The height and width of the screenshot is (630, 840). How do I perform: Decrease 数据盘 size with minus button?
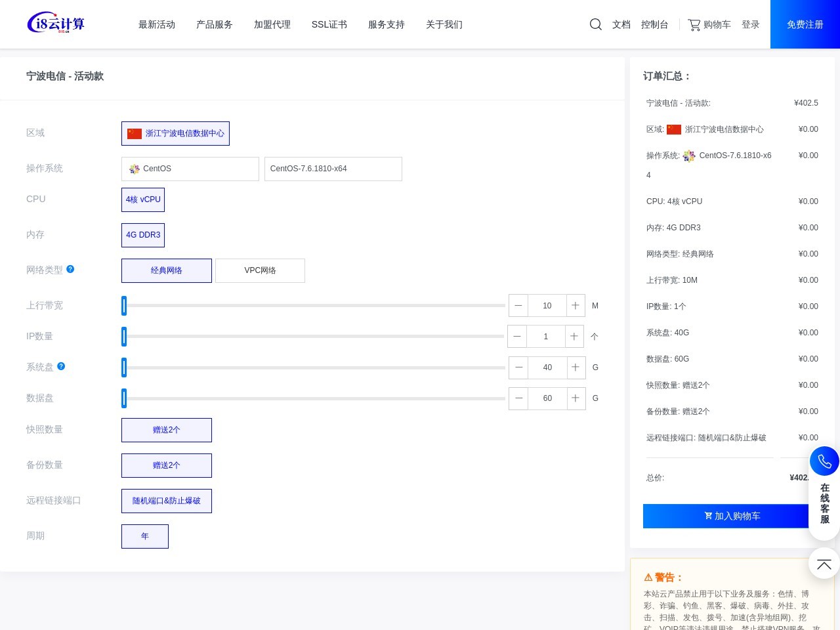click(518, 398)
